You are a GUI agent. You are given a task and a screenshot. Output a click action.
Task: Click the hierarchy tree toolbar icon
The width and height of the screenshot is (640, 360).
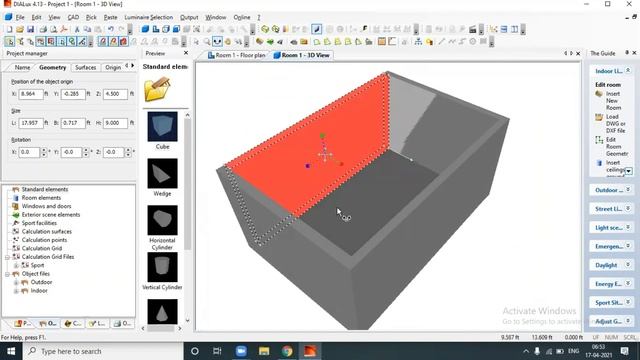(x=418, y=42)
